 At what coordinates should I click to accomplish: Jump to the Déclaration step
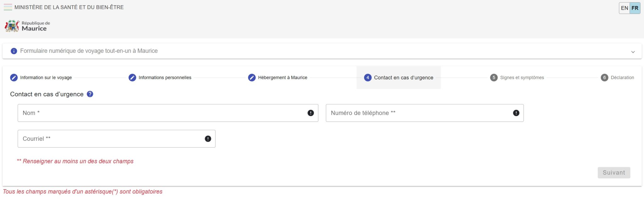[x=622, y=77]
